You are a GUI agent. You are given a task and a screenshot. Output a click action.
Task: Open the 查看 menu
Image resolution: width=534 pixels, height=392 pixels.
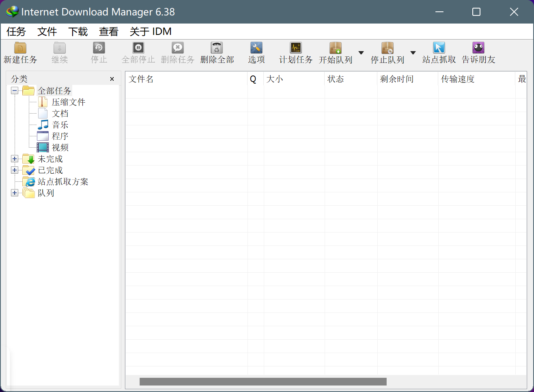click(x=109, y=32)
